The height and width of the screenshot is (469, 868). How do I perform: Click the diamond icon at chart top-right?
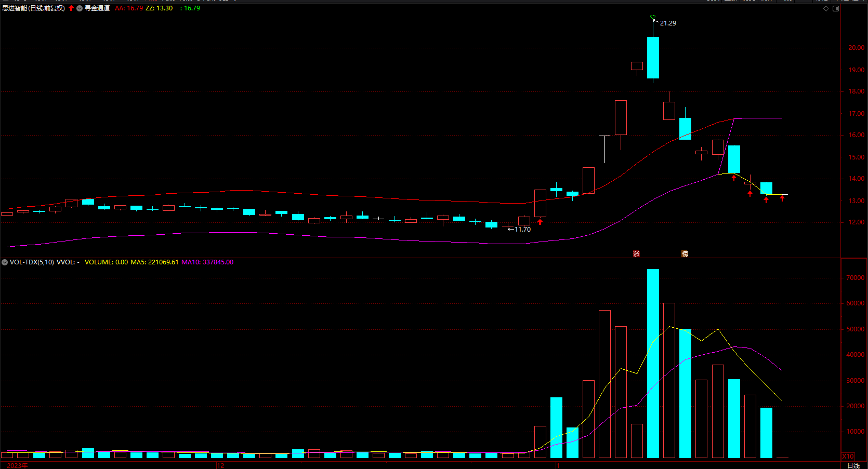pyautogui.click(x=826, y=8)
